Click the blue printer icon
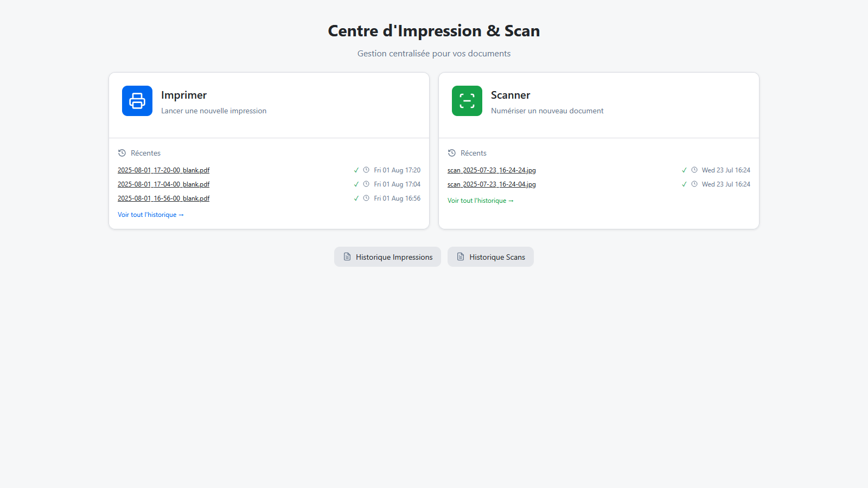868x488 pixels. (x=137, y=101)
